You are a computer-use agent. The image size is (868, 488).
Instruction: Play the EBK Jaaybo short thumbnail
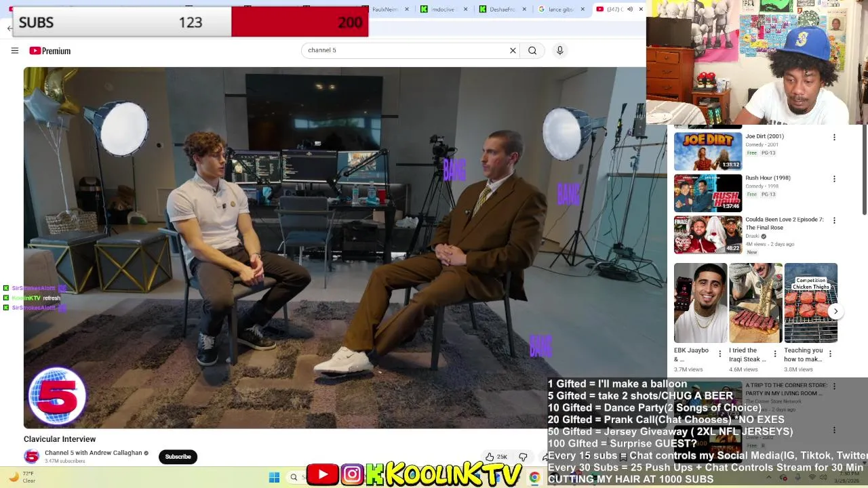[701, 303]
